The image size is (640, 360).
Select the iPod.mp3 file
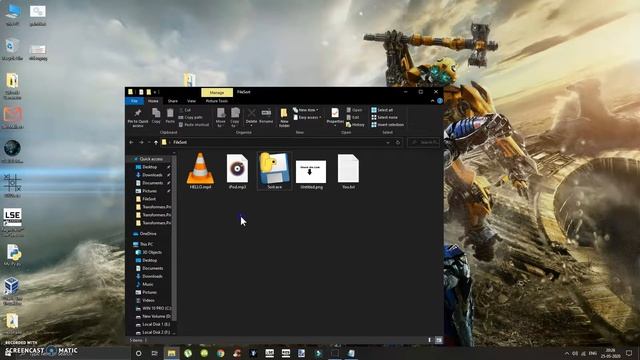tap(237, 171)
